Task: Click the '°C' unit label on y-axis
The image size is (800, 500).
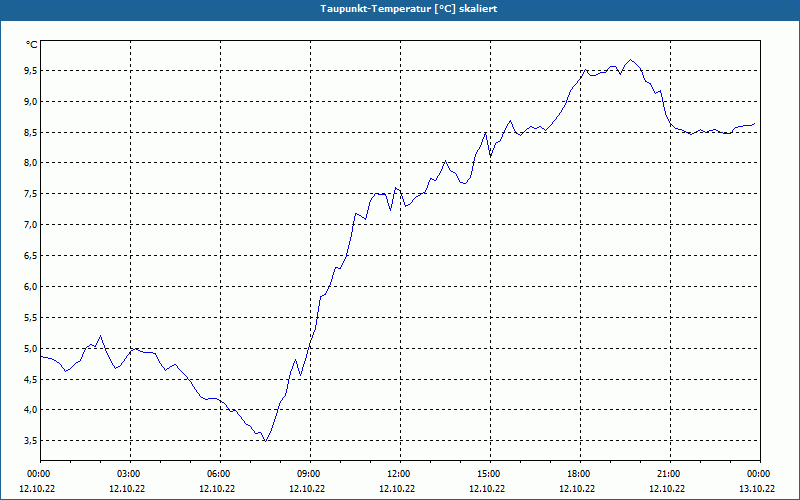Action: pos(32,45)
